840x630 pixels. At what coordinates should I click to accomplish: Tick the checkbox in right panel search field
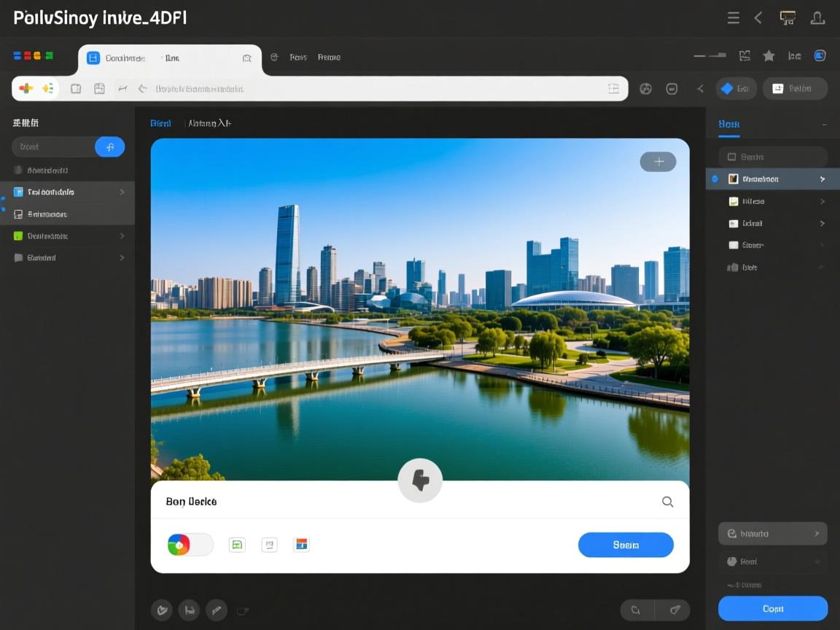pyautogui.click(x=731, y=157)
